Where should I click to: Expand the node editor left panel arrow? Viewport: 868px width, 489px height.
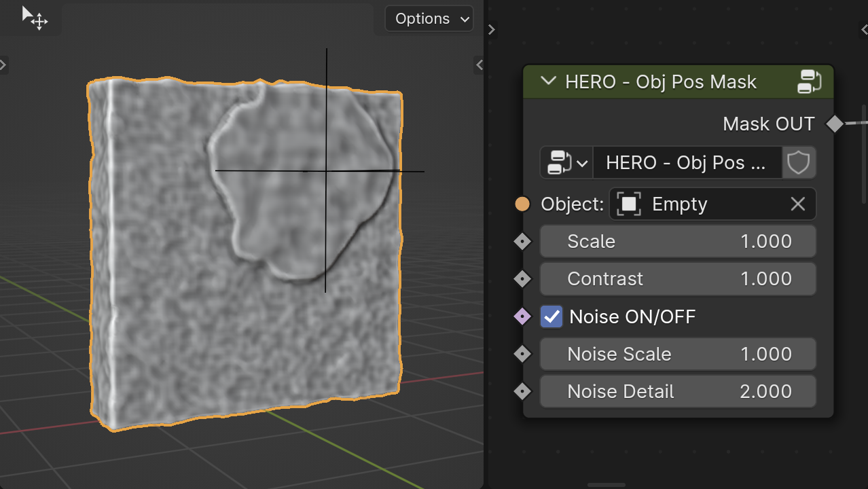[x=492, y=30]
